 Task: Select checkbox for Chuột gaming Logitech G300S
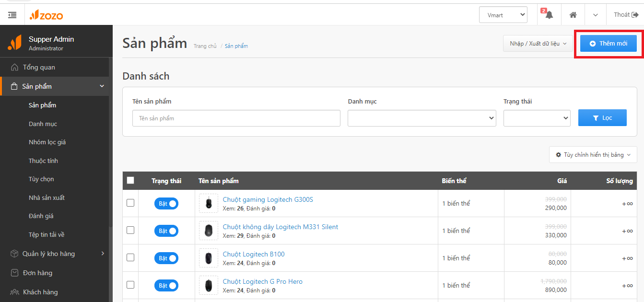coord(130,203)
